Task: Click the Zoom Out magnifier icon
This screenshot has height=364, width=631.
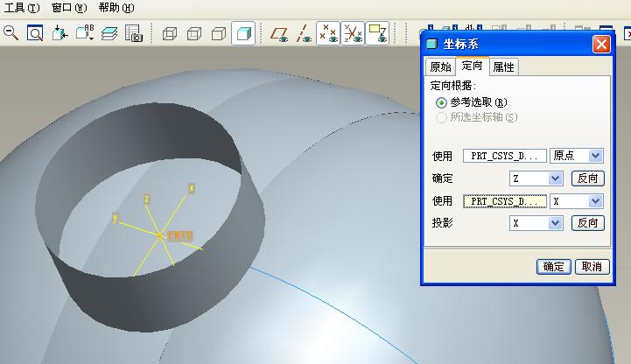Action: click(x=11, y=33)
